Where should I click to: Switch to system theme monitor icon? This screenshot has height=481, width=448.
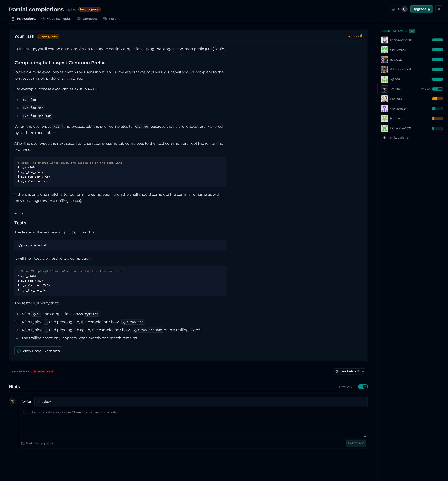point(393,9)
